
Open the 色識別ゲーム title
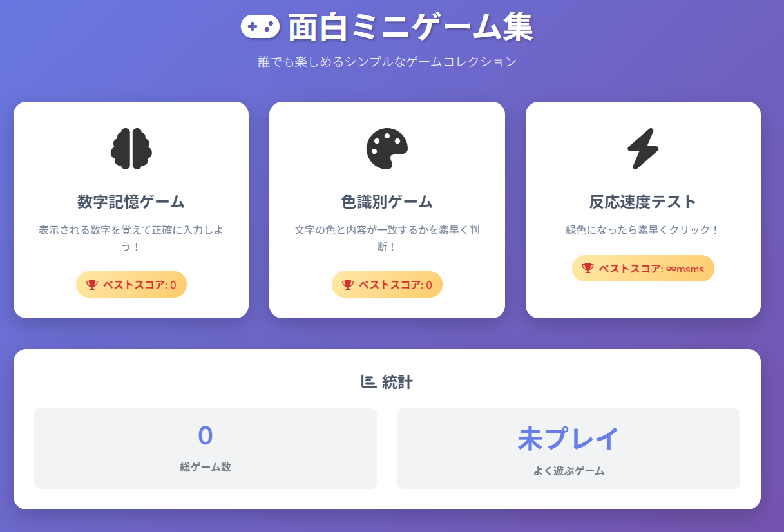click(387, 202)
